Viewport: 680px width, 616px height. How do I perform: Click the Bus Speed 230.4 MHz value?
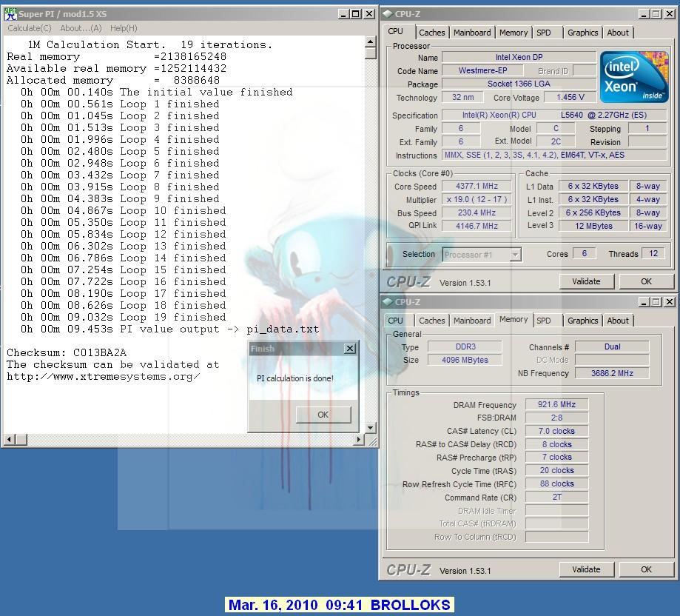477,212
